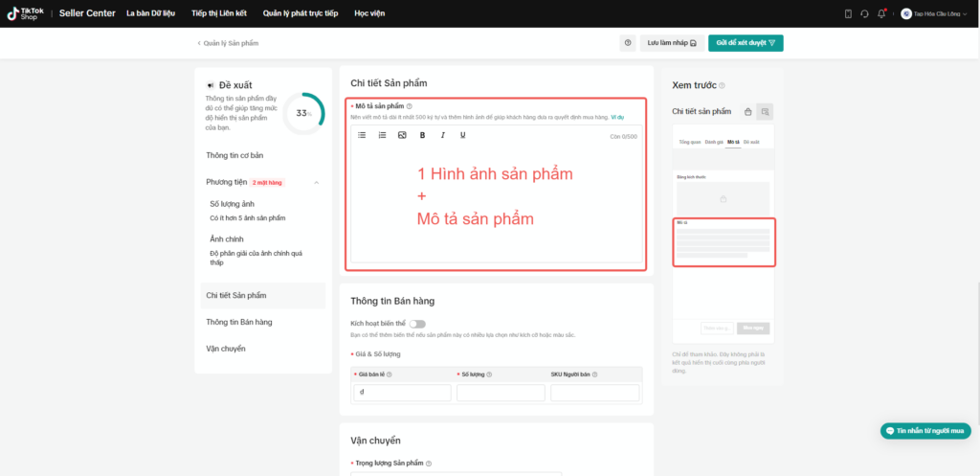980x476 pixels.
Task: Insert a numbered list in description
Action: (382, 135)
